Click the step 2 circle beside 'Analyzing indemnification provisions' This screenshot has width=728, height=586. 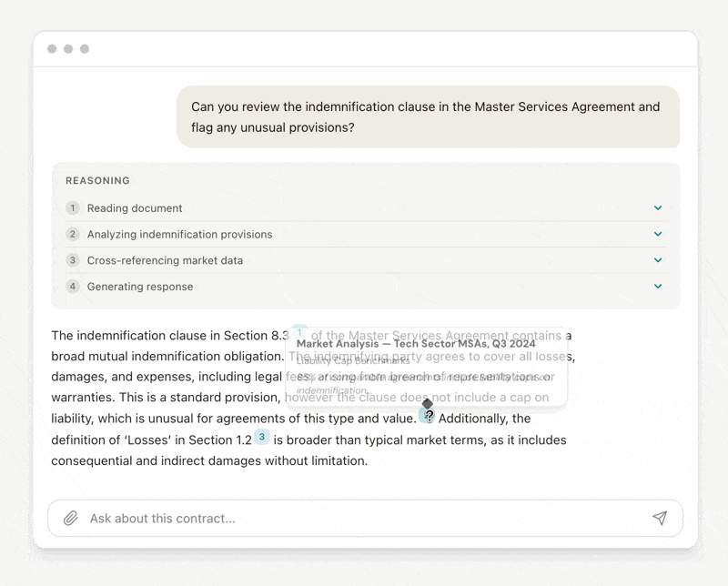(73, 234)
